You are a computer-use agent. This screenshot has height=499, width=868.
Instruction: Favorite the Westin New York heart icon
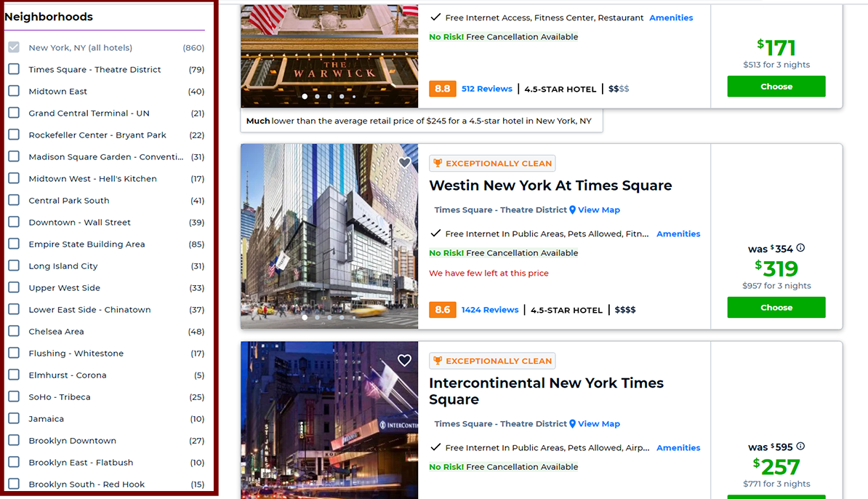pyautogui.click(x=405, y=162)
